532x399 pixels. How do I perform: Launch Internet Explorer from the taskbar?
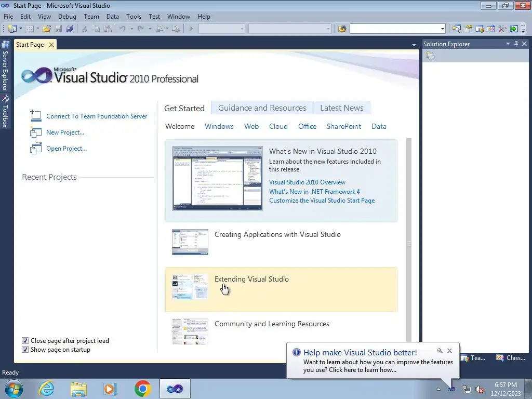[46, 389]
